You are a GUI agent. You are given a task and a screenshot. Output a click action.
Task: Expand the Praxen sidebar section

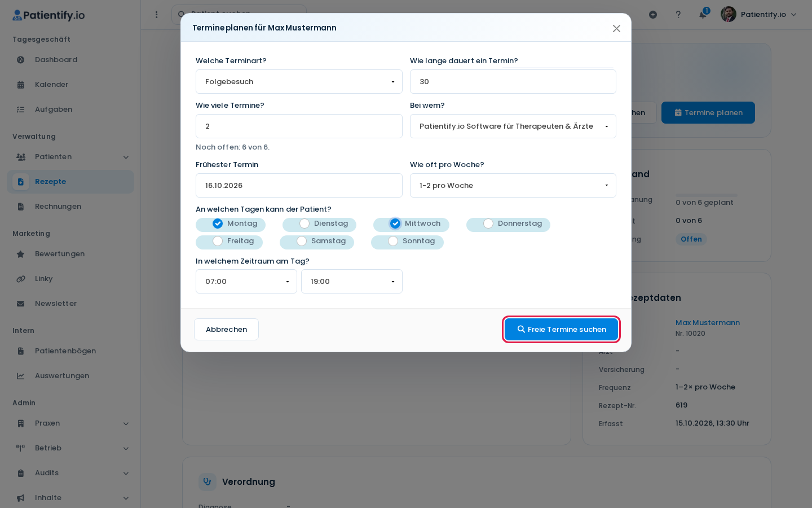tap(70, 423)
